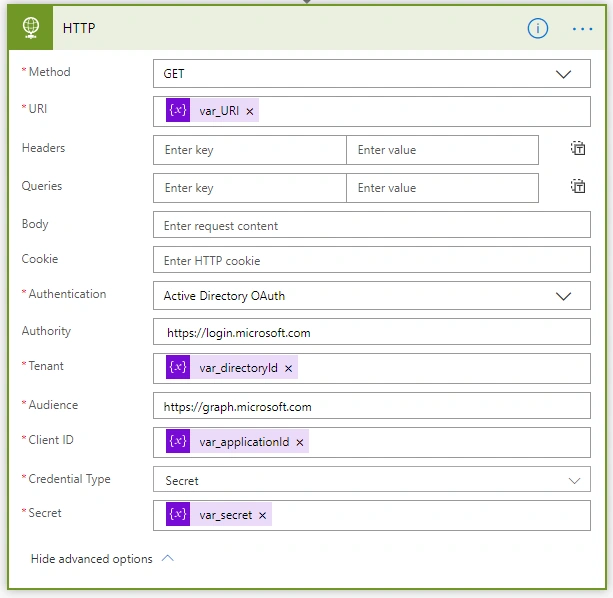Open the info icon in HTTP header
Screen dimensions: 613x598
coord(538,29)
